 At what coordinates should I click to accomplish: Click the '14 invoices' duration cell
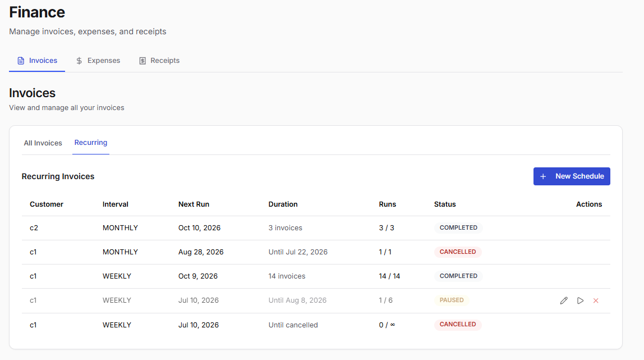coord(287,276)
